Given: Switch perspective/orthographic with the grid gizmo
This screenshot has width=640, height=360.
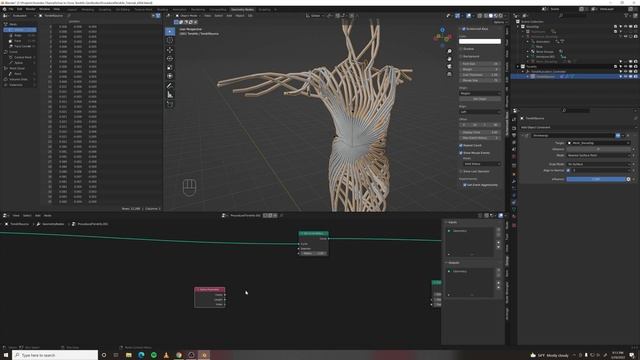Looking at the screenshot, I should (449, 74).
